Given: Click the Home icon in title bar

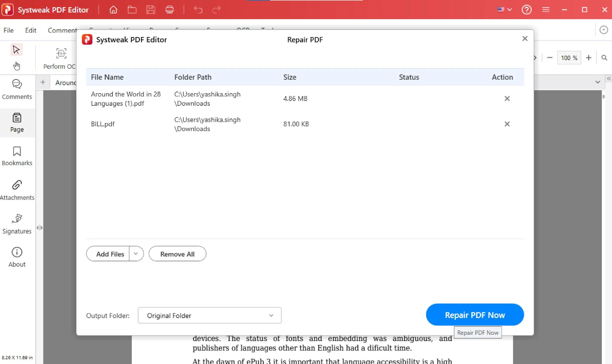Looking at the screenshot, I should 113,10.
